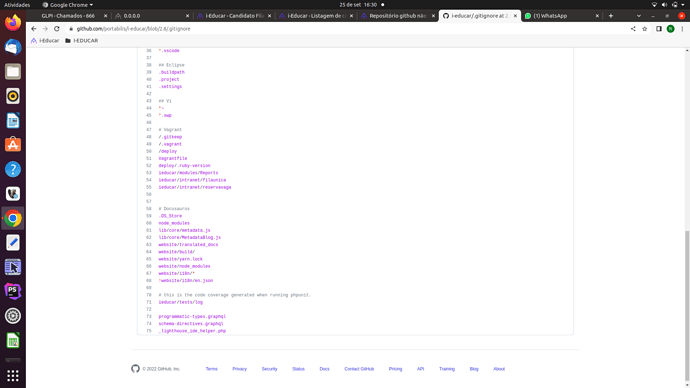This screenshot has width=690, height=388.
Task: Select line number 58 in the file
Action: pos(149,209)
